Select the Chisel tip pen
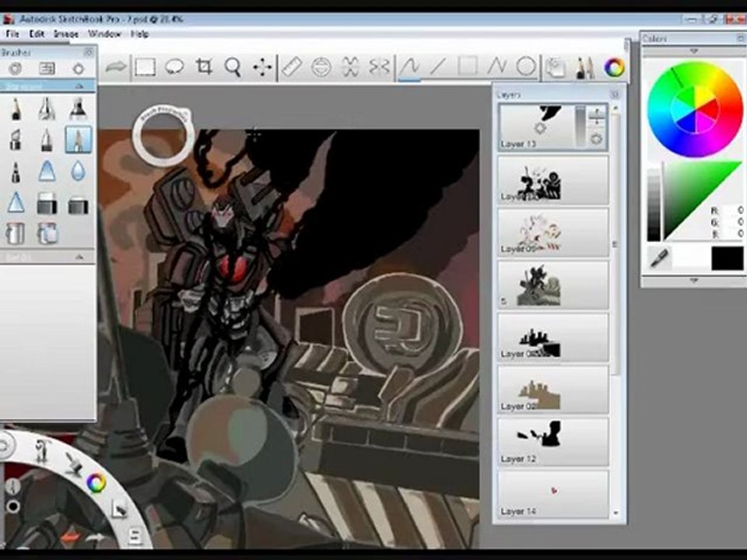 [16, 140]
